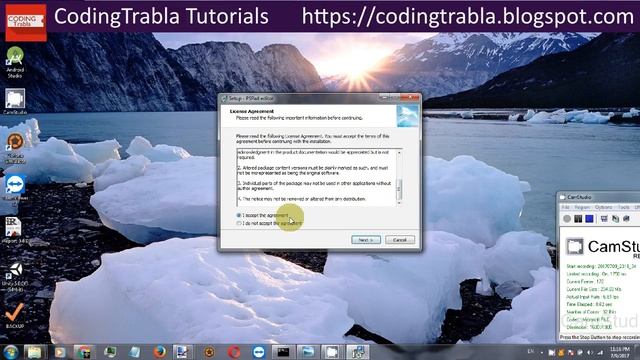Viewport: 640px width, 360px height.
Task: Click the license text scrollbar up arrow
Action: pos(399,153)
